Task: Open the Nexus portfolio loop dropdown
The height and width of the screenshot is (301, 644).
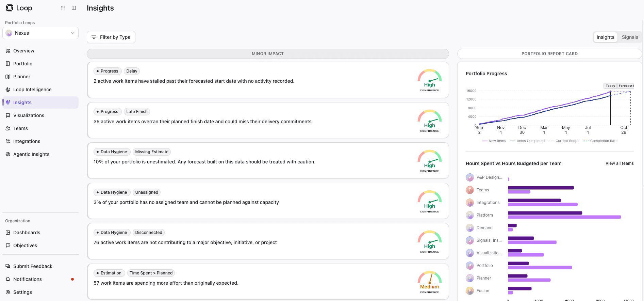Action: click(40, 33)
